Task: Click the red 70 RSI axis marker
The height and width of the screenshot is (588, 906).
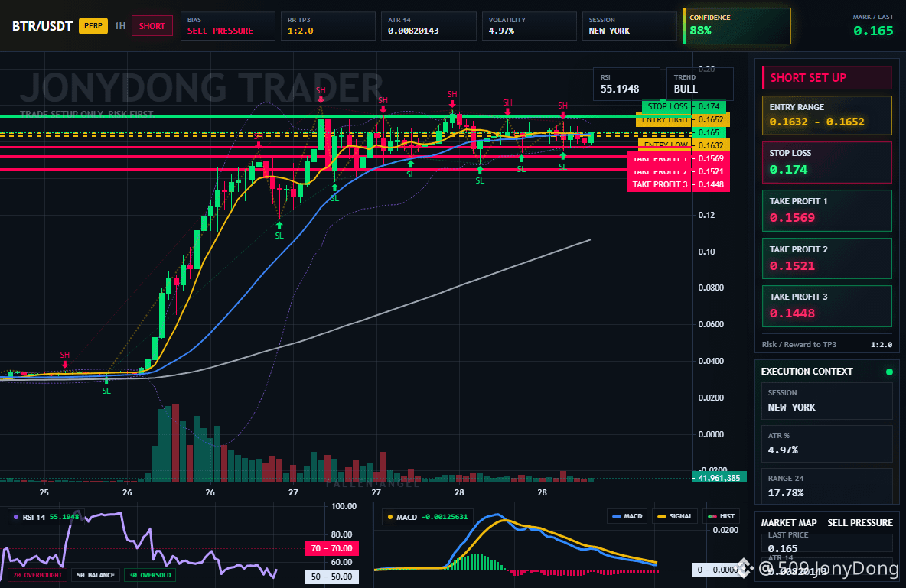Action: pyautogui.click(x=331, y=548)
